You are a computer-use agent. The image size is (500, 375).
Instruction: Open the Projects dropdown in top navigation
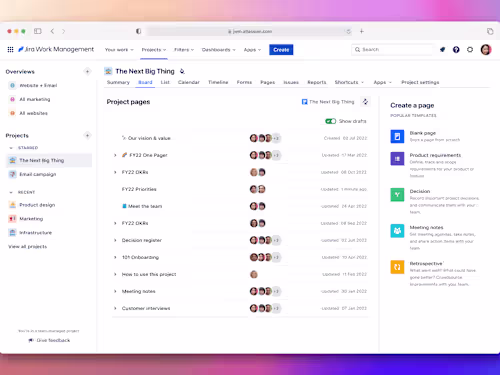pyautogui.click(x=154, y=50)
